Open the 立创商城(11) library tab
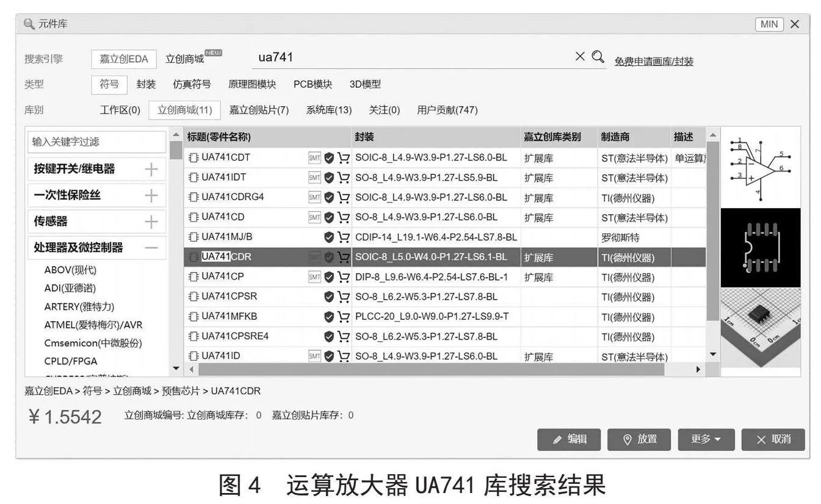The width and height of the screenshot is (821, 504). [184, 110]
